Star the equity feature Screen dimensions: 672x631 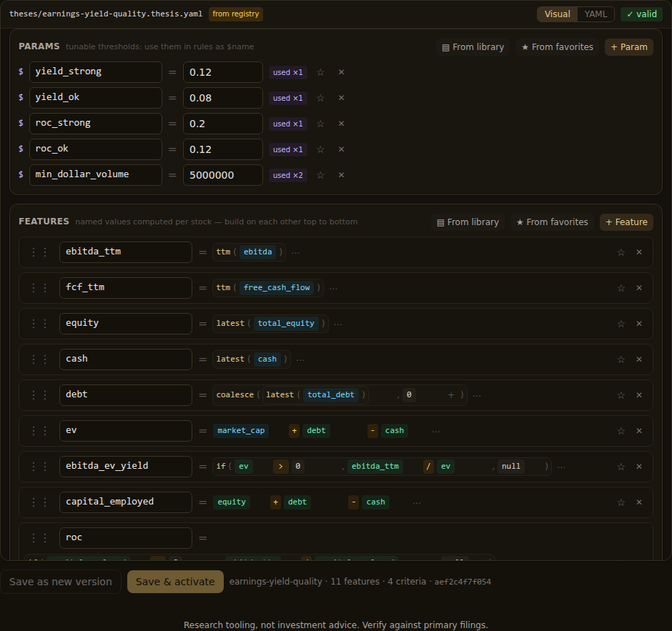(621, 324)
